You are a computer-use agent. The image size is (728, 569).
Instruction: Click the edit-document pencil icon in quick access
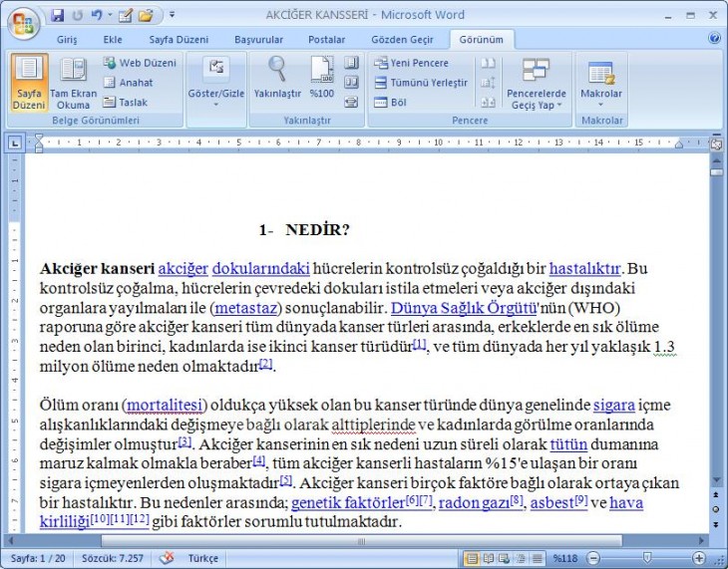125,15
